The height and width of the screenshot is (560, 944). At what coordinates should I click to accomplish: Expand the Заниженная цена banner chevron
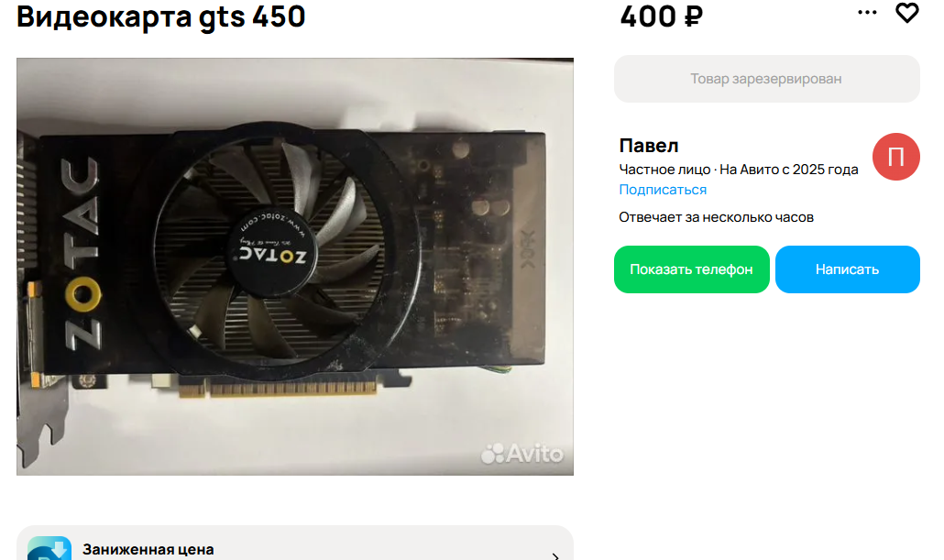click(555, 555)
